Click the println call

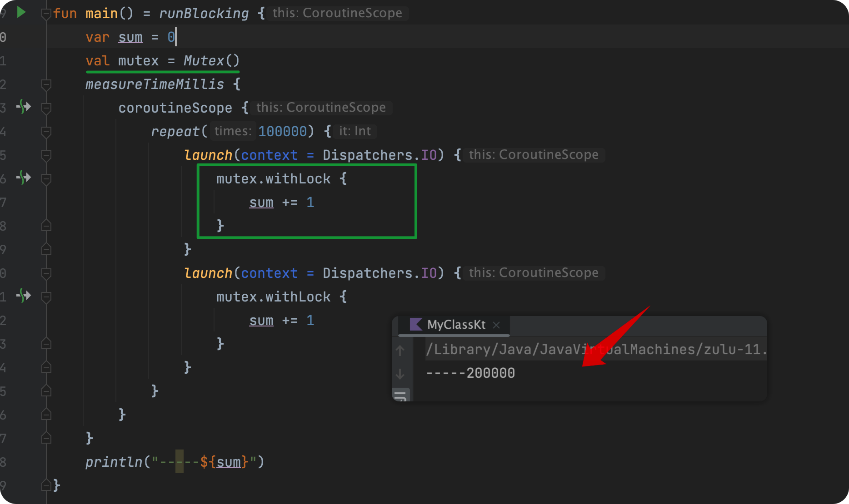point(114,462)
